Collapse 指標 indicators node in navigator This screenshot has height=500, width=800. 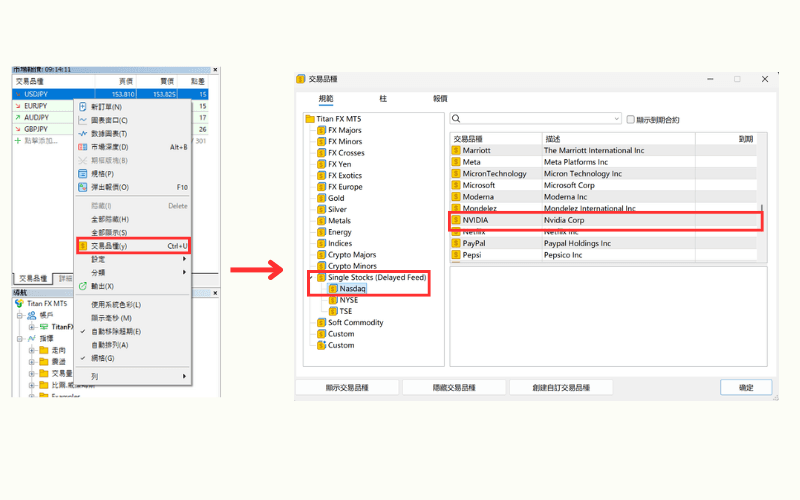point(20,339)
